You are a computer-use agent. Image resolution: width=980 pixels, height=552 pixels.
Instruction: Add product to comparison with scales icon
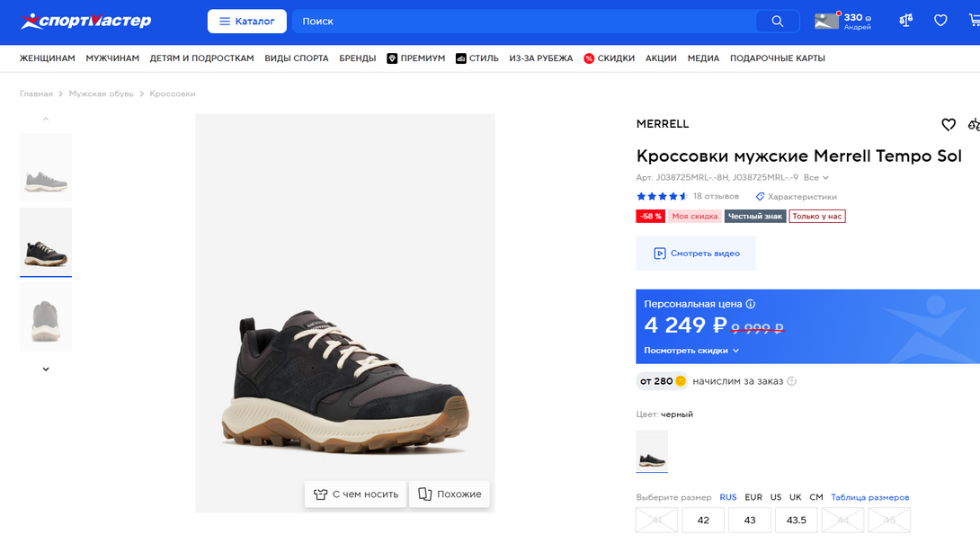pos(974,124)
